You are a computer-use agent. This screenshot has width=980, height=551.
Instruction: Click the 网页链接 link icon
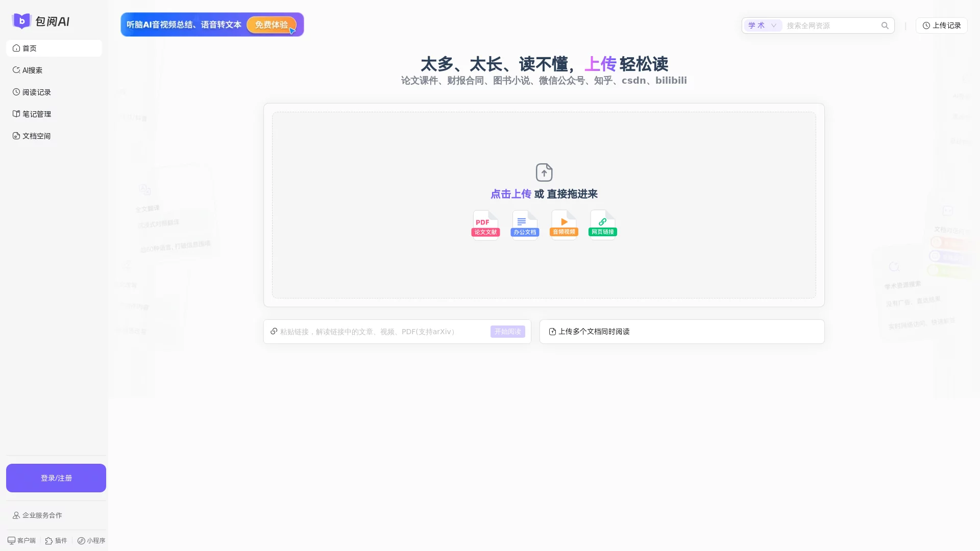click(603, 224)
